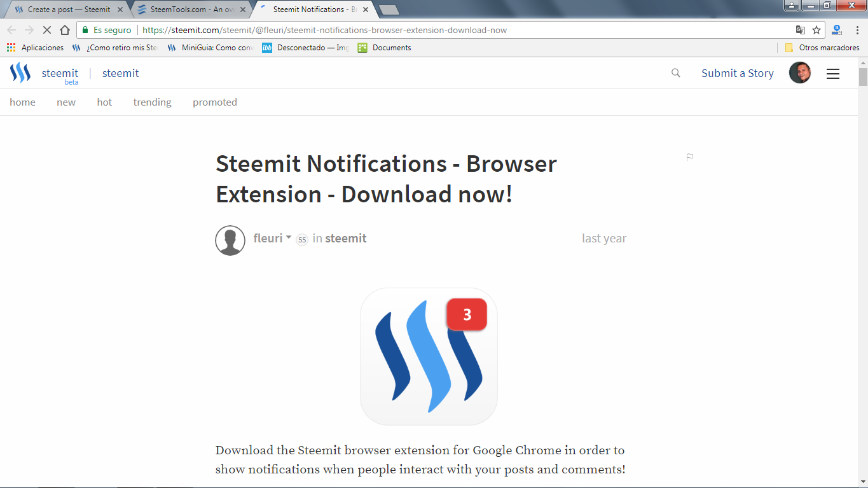868x488 pixels.
Task: Open the trending posts section
Action: (x=152, y=102)
